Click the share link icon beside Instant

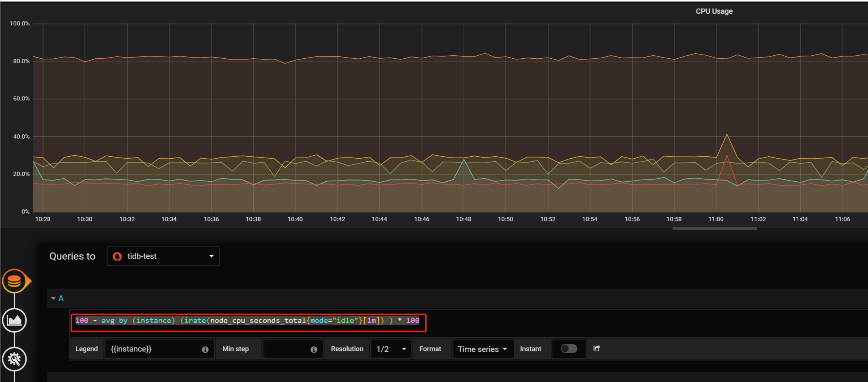click(596, 349)
